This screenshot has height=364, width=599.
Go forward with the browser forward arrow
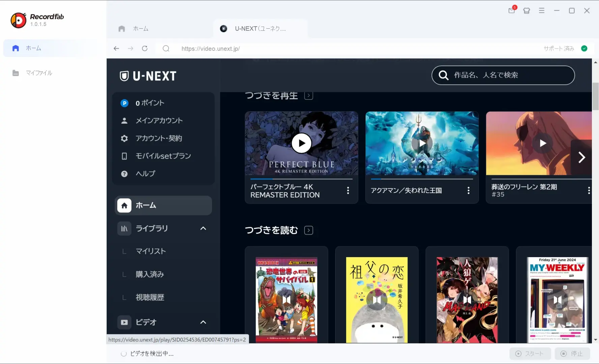click(x=131, y=49)
